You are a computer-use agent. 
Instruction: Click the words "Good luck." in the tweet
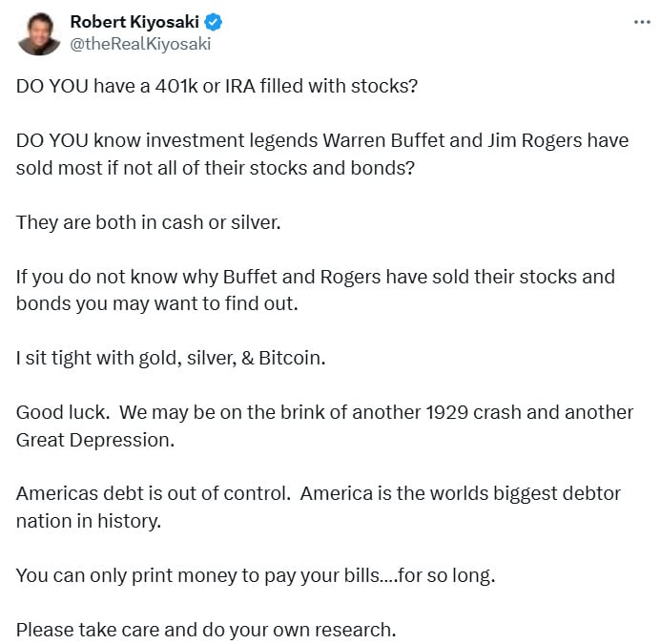pos(55,413)
